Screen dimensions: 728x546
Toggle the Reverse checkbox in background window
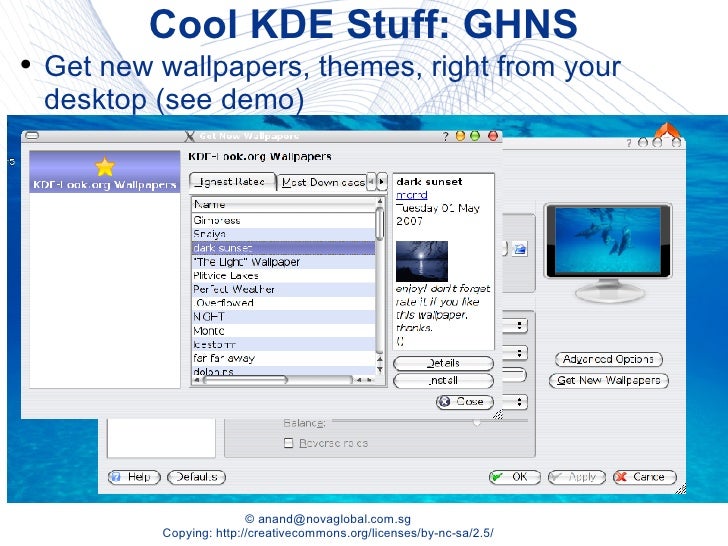pyautogui.click(x=288, y=443)
